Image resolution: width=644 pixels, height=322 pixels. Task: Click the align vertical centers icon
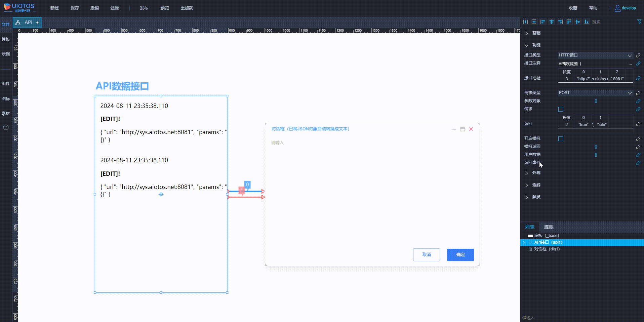578,22
